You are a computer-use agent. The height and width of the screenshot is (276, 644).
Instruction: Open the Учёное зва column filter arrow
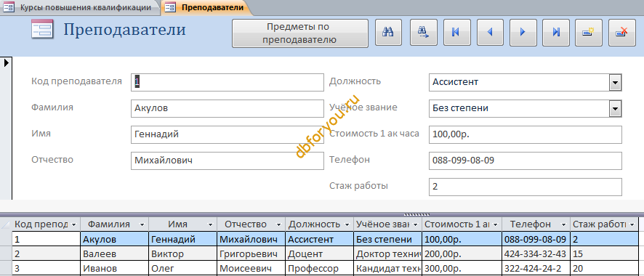(x=416, y=224)
